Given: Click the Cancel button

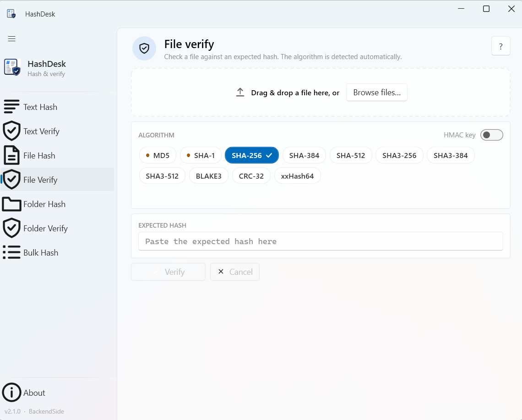Looking at the screenshot, I should pos(235,272).
